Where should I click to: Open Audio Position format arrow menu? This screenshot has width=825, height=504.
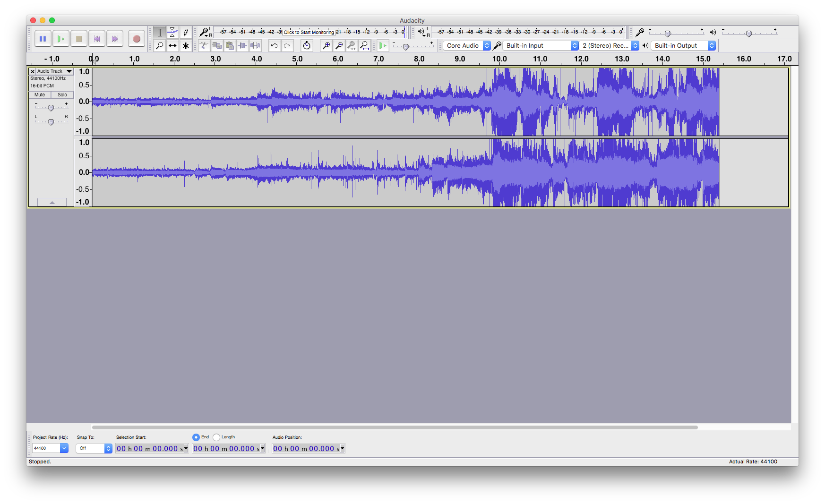[x=343, y=449]
